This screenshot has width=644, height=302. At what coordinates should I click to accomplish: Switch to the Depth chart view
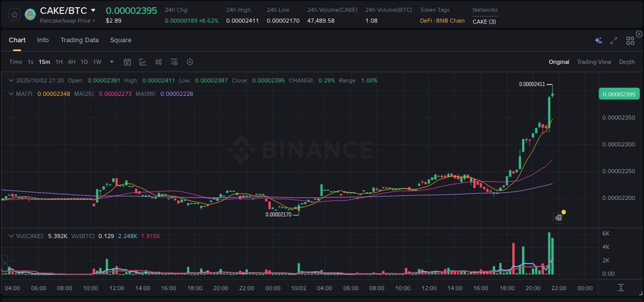(626, 62)
